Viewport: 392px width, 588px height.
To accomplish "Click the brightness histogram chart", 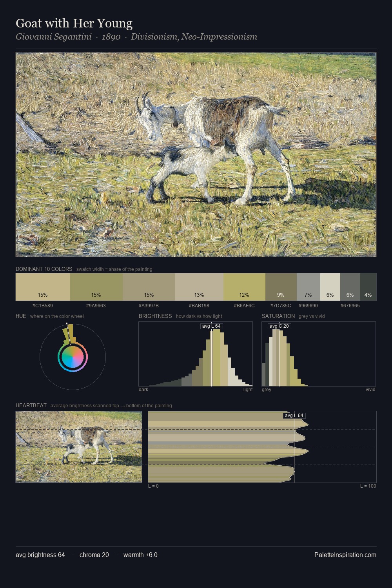I will click(196, 354).
